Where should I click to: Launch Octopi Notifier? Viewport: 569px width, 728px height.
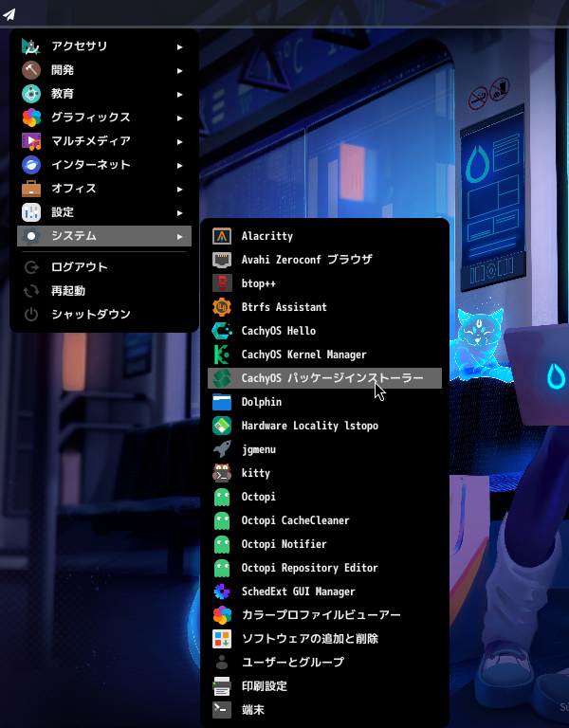pyautogui.click(x=324, y=544)
